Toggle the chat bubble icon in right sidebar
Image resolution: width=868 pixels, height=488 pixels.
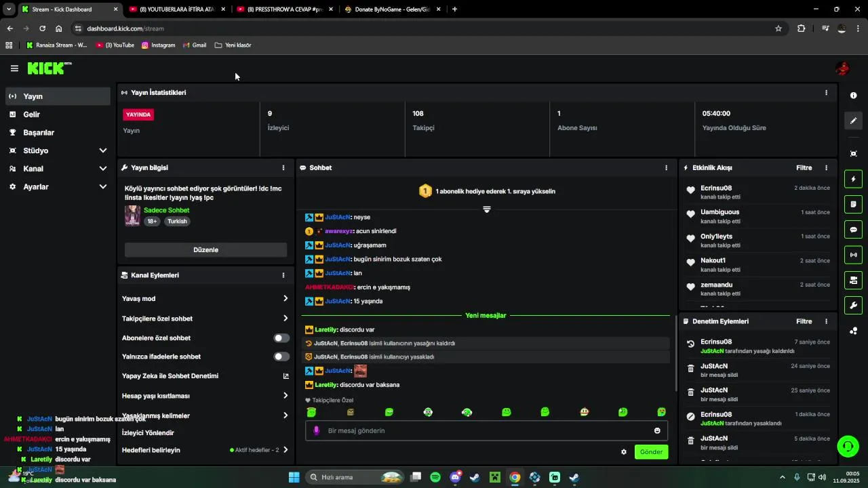pyautogui.click(x=853, y=230)
